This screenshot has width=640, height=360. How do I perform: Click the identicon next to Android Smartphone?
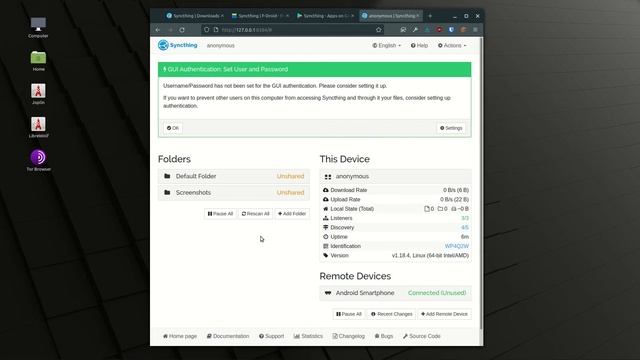coord(328,293)
